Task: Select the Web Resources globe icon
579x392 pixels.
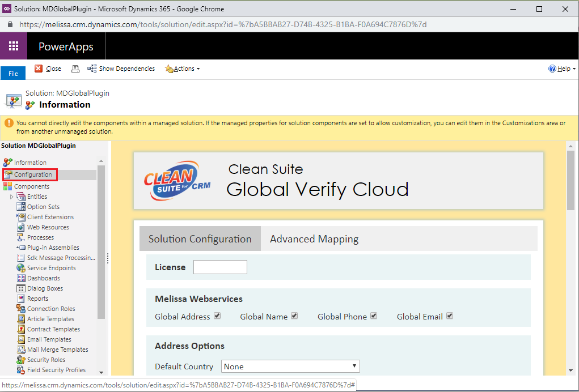Action: (x=21, y=227)
